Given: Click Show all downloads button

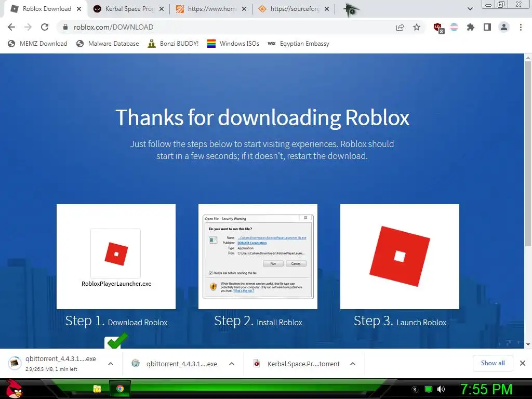Looking at the screenshot, I should tap(493, 363).
